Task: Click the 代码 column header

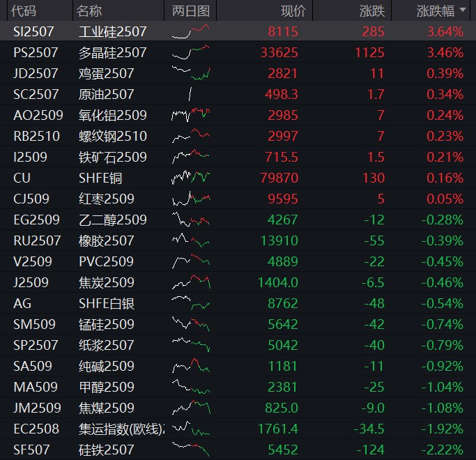Action: pos(24,10)
